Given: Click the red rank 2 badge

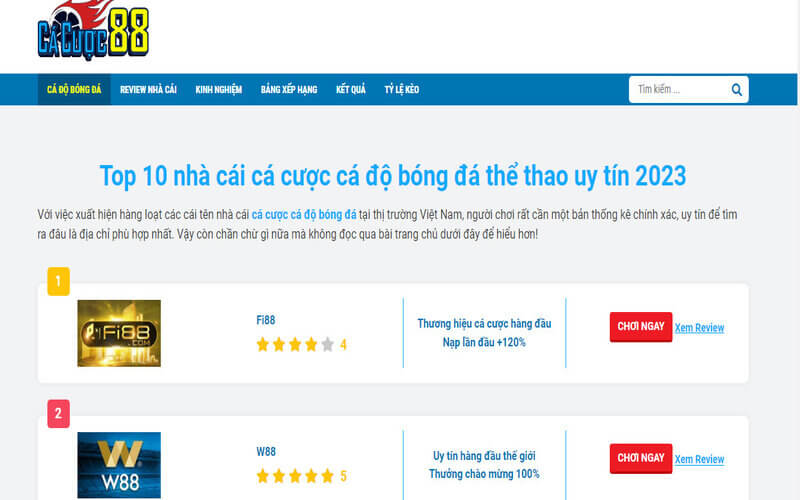Looking at the screenshot, I should click(x=59, y=413).
